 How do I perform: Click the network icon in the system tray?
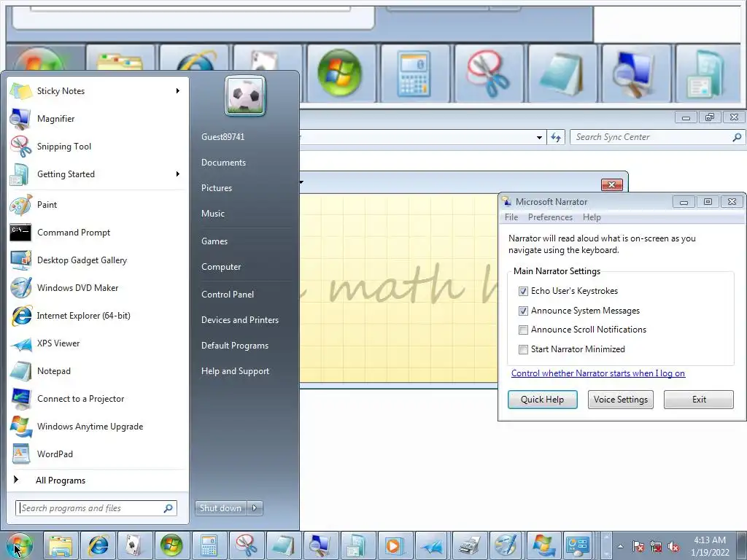click(656, 547)
